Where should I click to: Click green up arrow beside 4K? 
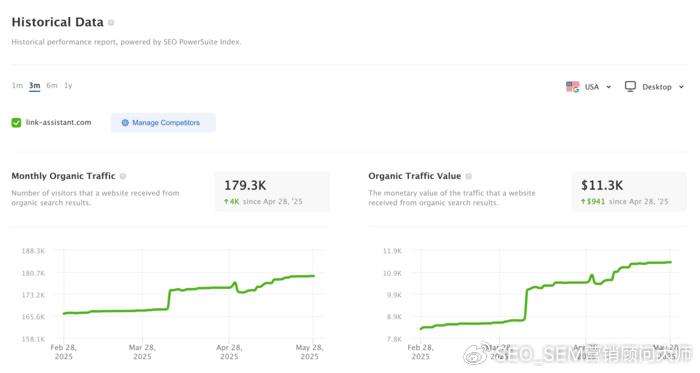coord(226,202)
